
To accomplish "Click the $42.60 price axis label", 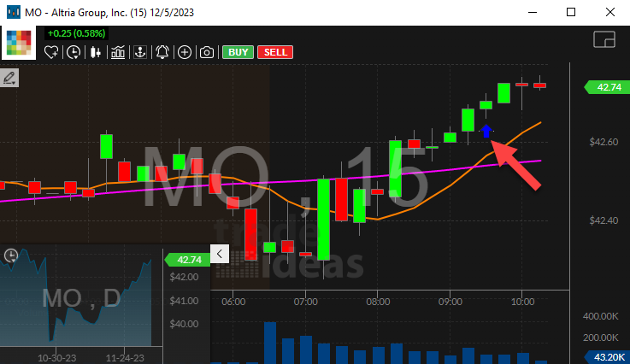I will pyautogui.click(x=604, y=142).
